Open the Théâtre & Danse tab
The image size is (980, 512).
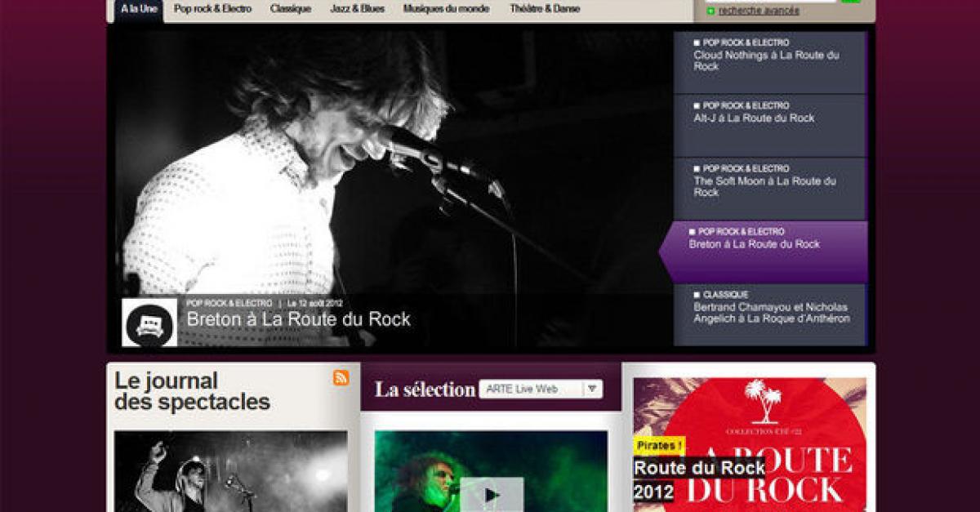pyautogui.click(x=545, y=9)
